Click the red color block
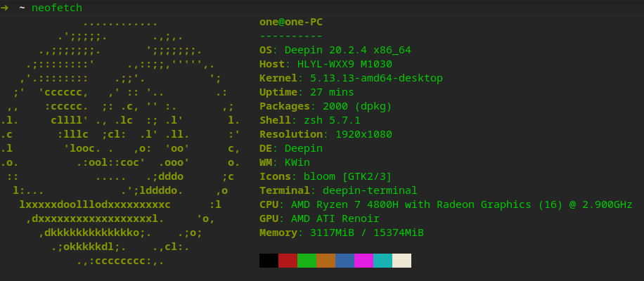This screenshot has width=644, height=281. pyautogui.click(x=288, y=261)
